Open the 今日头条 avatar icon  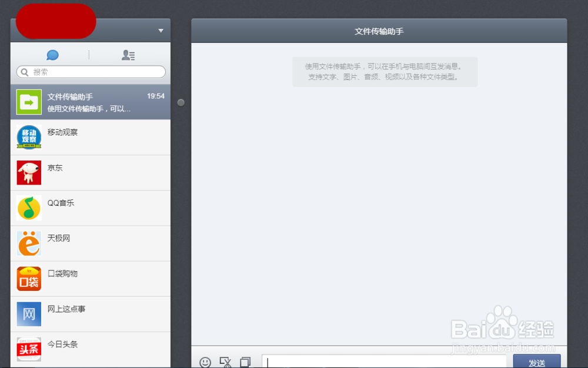tap(28, 349)
